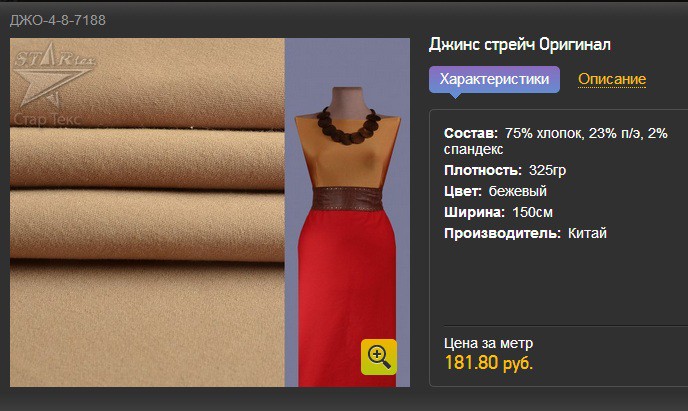Open the beige fabric folds photo
Screen dimensions: 688x411
click(147, 212)
